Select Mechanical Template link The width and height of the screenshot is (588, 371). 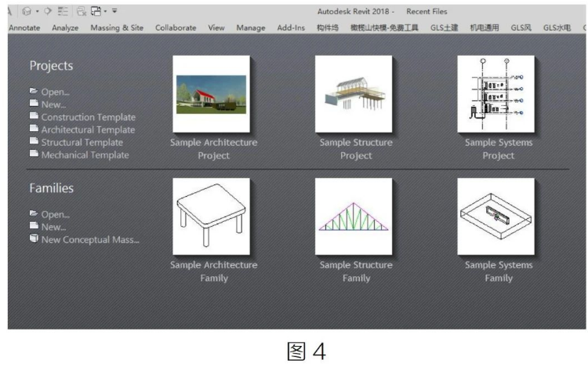pos(85,155)
